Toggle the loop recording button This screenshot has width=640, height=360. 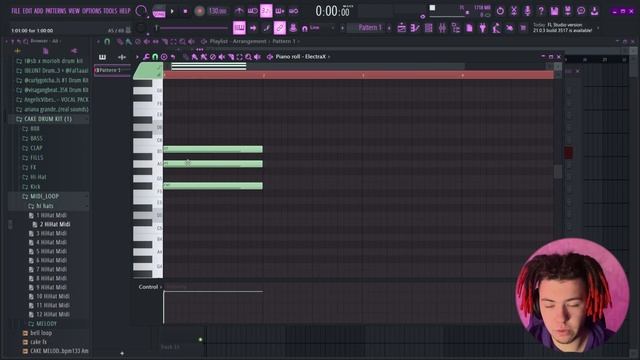point(293,11)
